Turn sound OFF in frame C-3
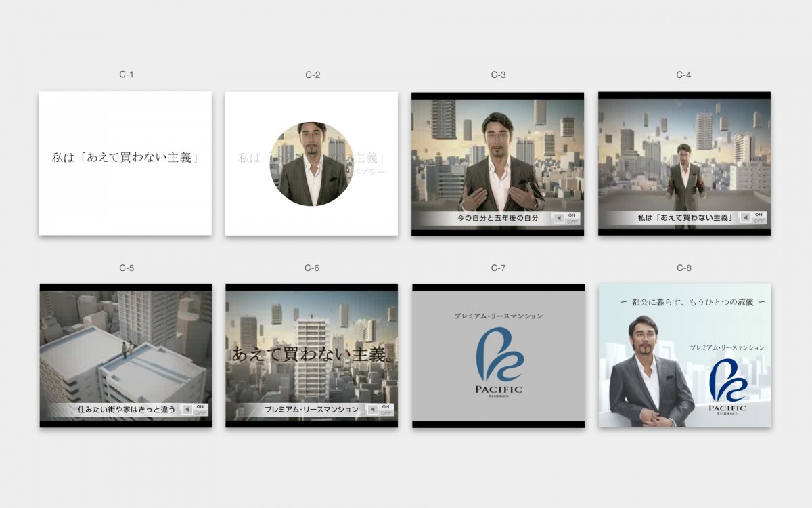Viewport: 812px width, 508px height. 572,221
